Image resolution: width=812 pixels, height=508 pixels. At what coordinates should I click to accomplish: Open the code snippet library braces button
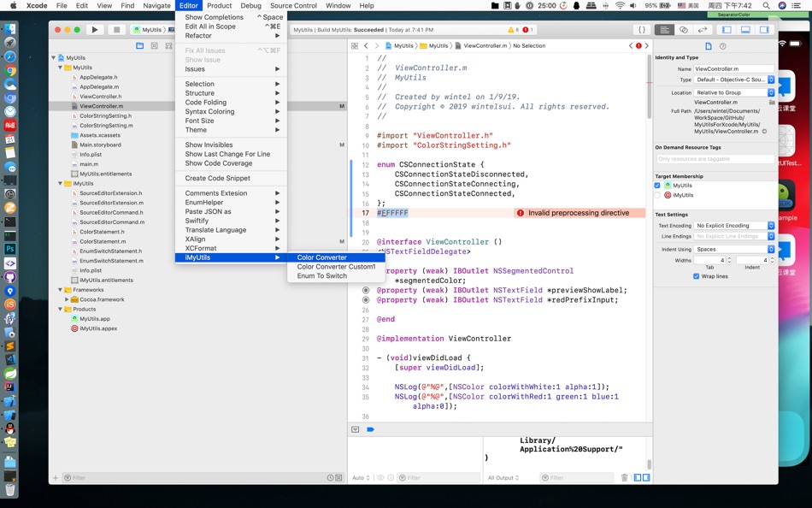click(x=642, y=30)
